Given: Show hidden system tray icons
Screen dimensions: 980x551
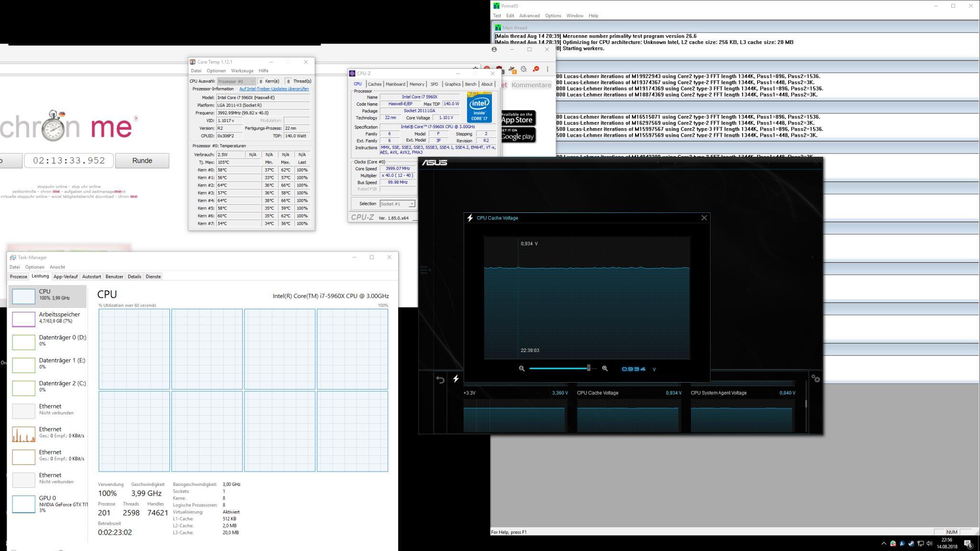Looking at the screenshot, I should [883, 543].
